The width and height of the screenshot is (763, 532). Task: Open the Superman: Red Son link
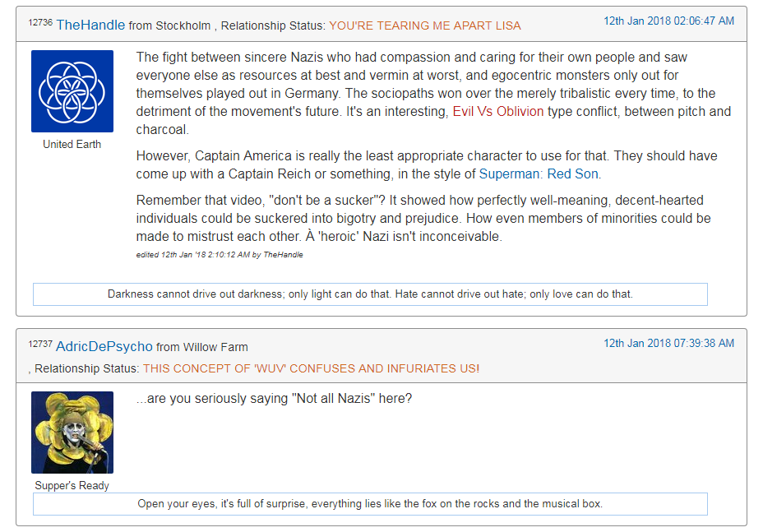pyautogui.click(x=539, y=173)
